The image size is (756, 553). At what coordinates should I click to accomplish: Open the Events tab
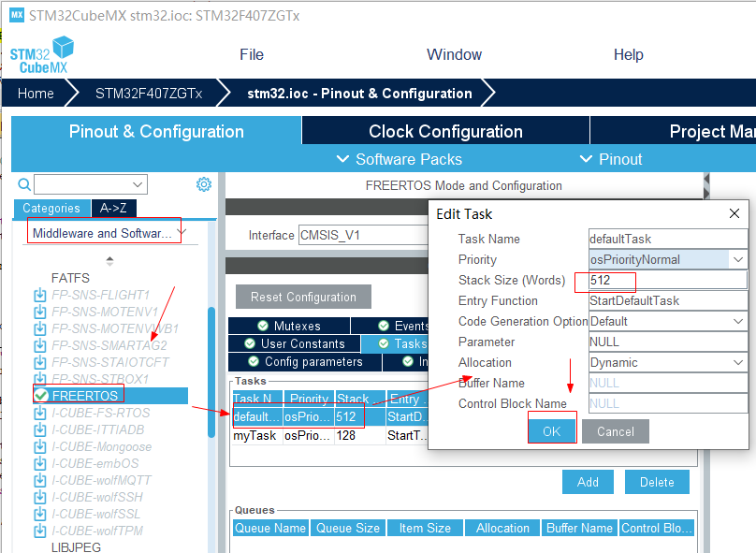[389, 326]
